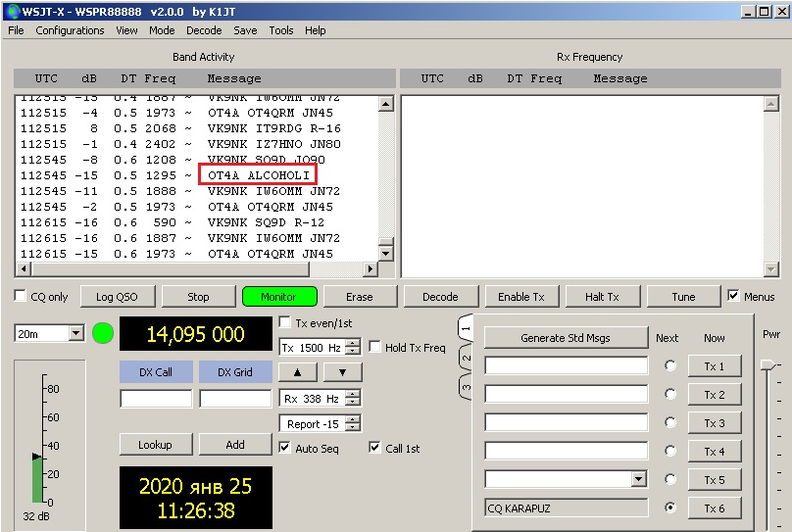The height and width of the screenshot is (532, 792).
Task: Adjust the Report -15 spinner
Action: coord(354,423)
